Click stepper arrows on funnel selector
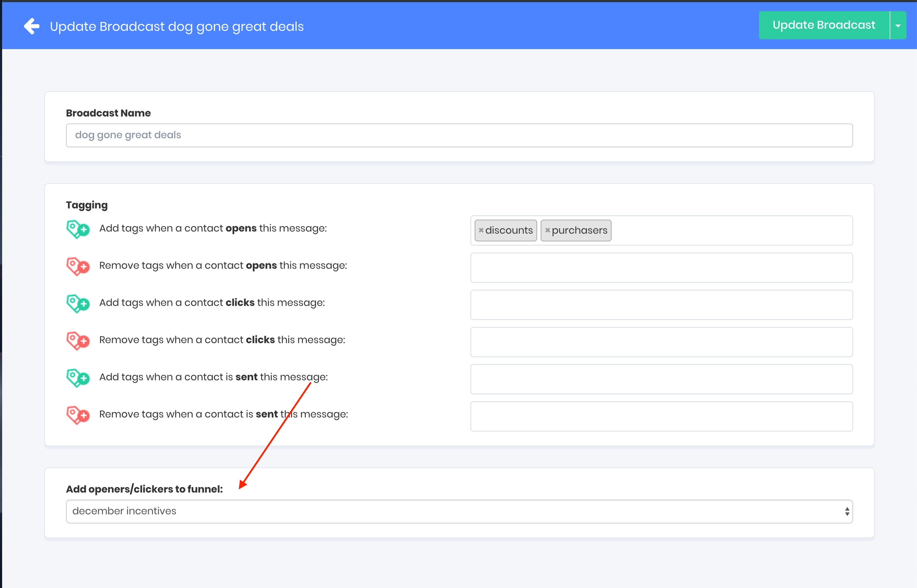This screenshot has height=588, width=917. [x=847, y=511]
